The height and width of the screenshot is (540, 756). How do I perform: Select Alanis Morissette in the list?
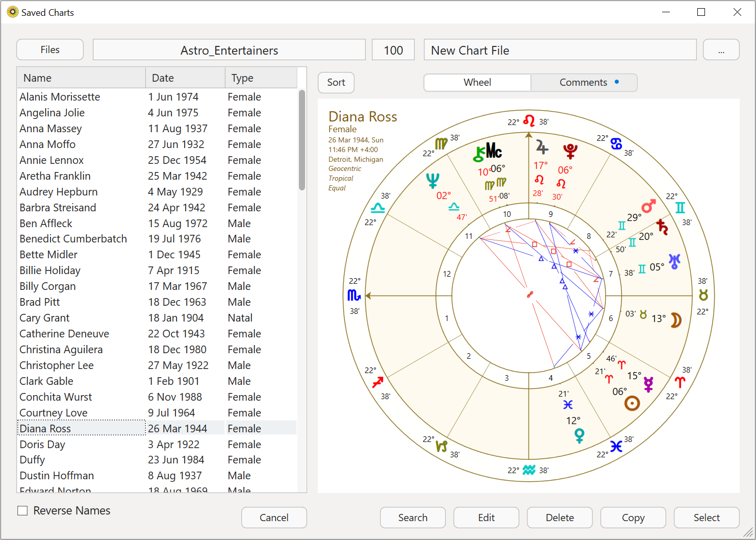[157, 96]
